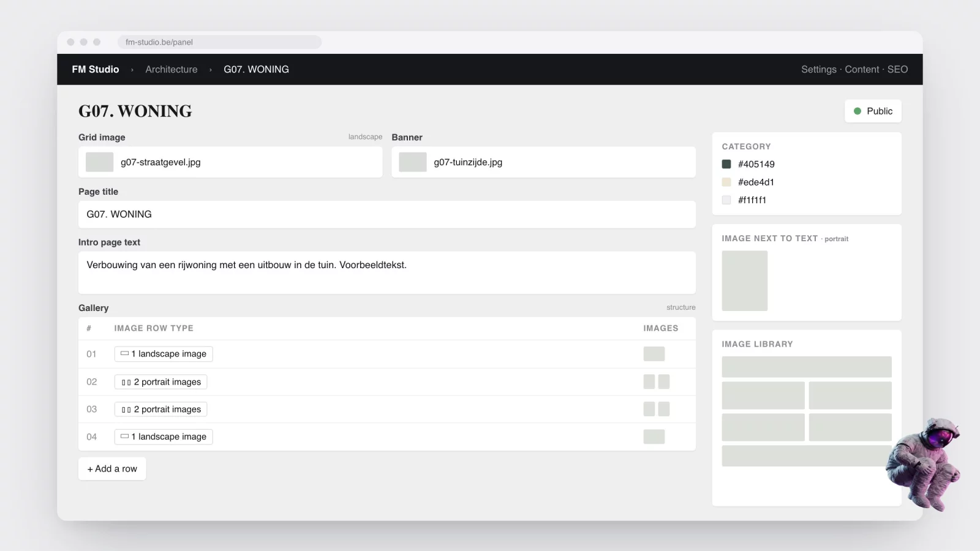Click the landscape hint beside Grid image
The width and height of the screenshot is (980, 551).
pyautogui.click(x=365, y=137)
